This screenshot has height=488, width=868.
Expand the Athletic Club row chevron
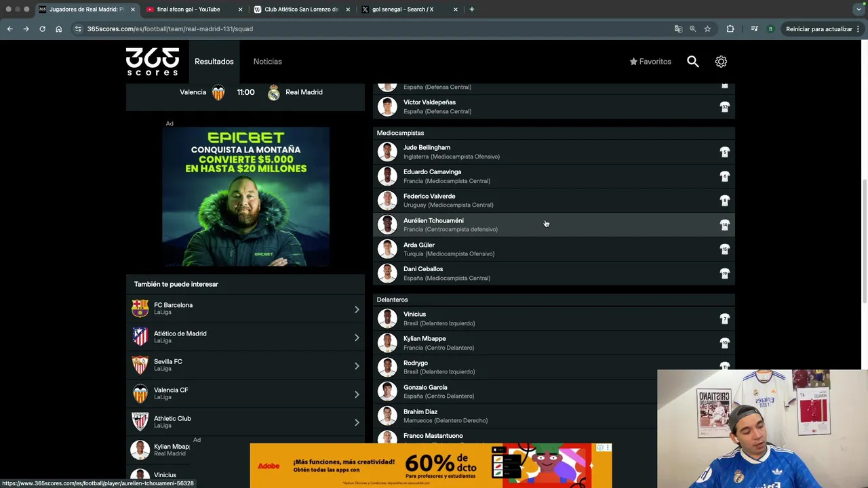tap(357, 422)
